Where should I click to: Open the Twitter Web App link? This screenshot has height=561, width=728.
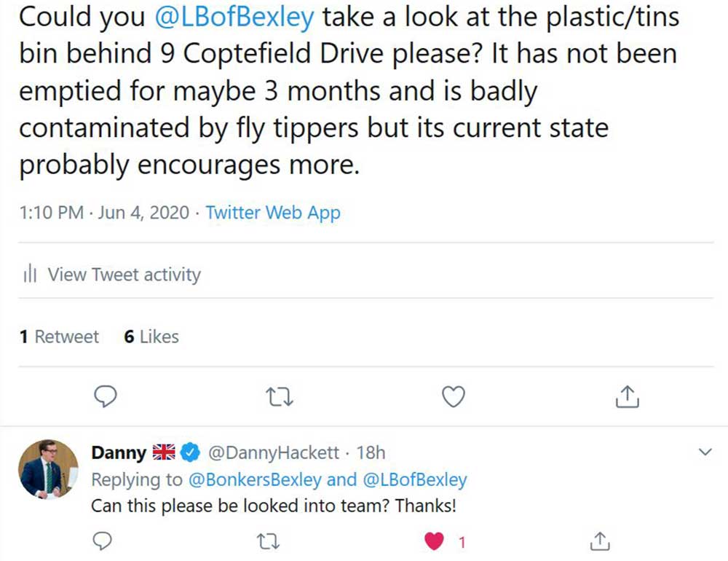(273, 213)
